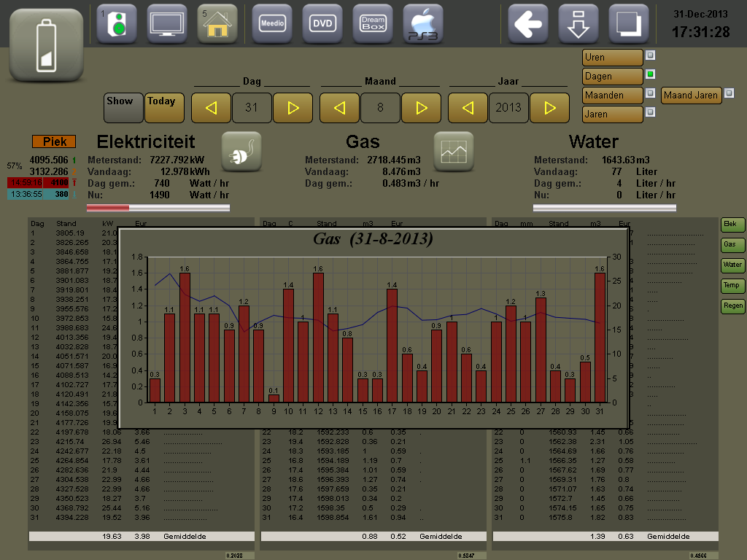Click the electricity Gemiddelde 19.63 row
This screenshot has width=747, height=560.
point(142,536)
